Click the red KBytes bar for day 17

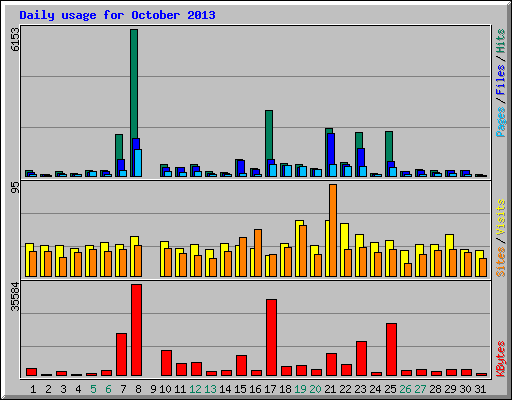(271, 337)
